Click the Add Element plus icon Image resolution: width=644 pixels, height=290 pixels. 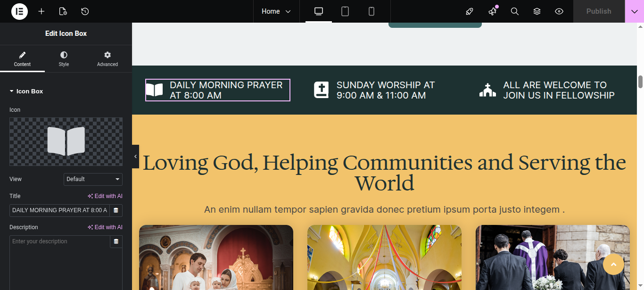point(41,11)
